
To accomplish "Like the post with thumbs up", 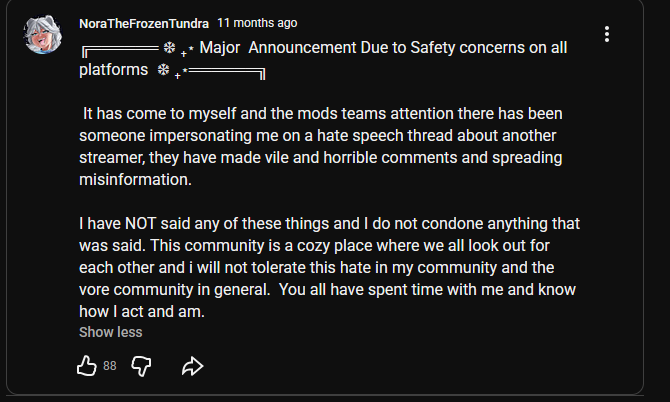I will (x=87, y=366).
